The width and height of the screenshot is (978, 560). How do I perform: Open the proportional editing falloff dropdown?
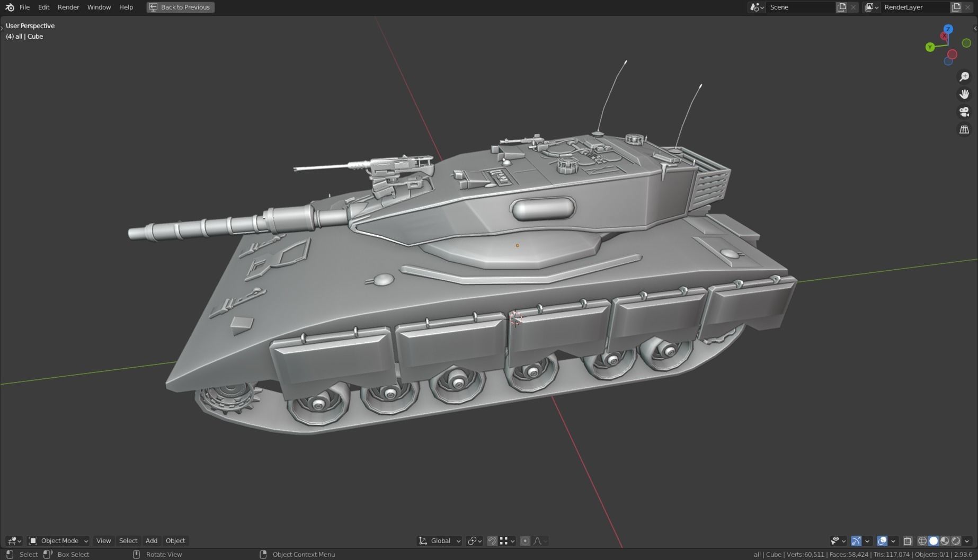[x=540, y=540]
